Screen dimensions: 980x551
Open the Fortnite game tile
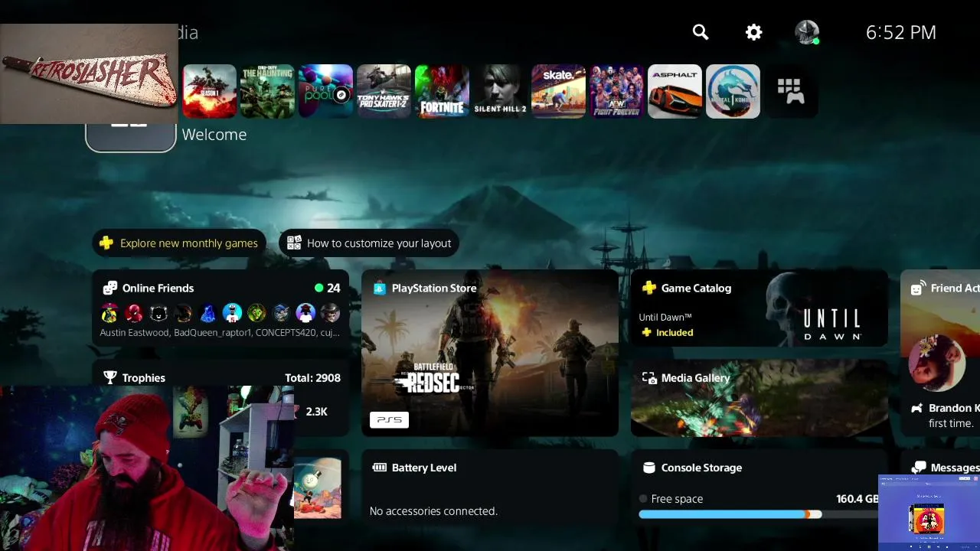pos(442,91)
